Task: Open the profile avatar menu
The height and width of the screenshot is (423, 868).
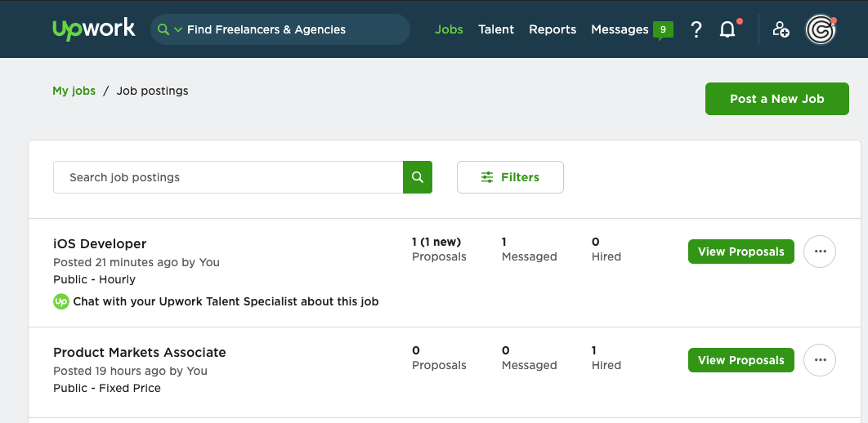Action: [820, 29]
